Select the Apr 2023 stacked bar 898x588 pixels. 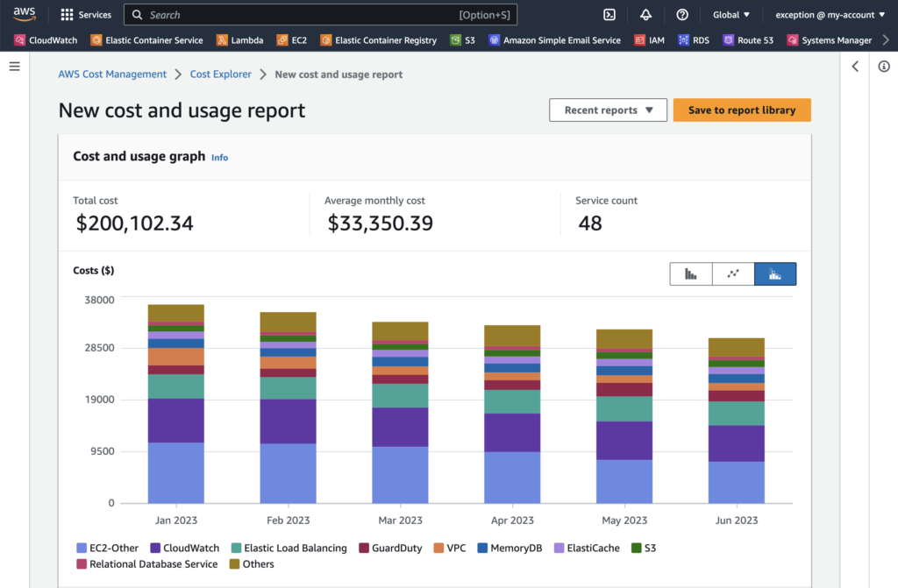click(512, 414)
